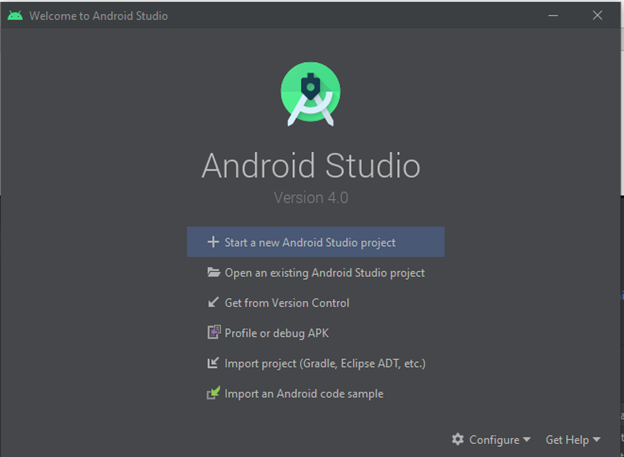Viewport: 624px width, 457px height.
Task: Open an existing Android Studio project
Action: pyautogui.click(x=316, y=273)
